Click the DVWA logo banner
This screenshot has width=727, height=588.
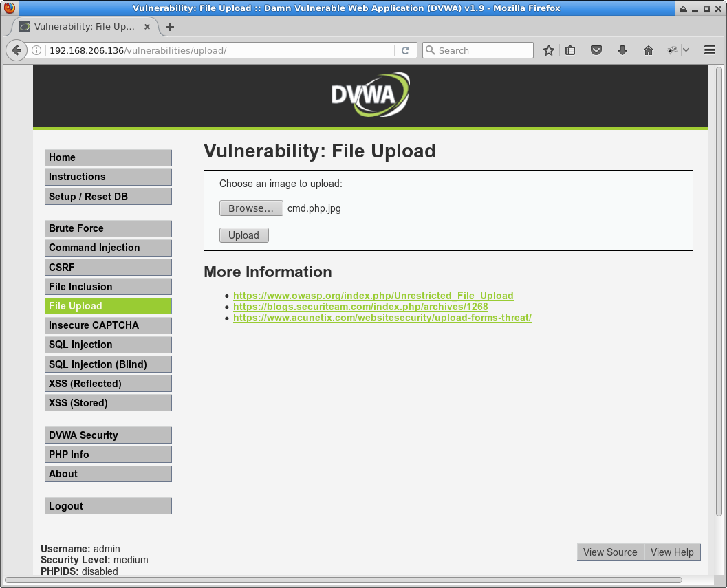coord(370,95)
